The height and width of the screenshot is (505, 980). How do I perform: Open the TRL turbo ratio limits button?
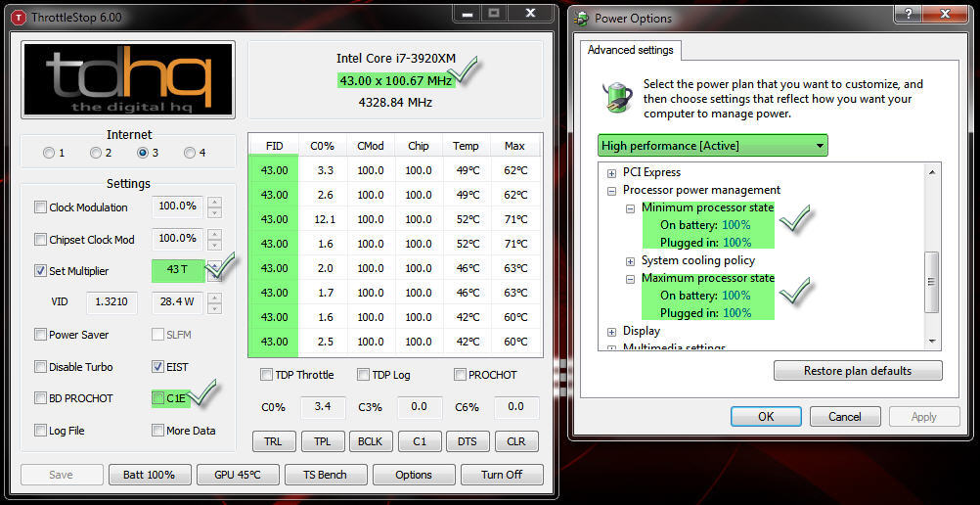coord(273,441)
